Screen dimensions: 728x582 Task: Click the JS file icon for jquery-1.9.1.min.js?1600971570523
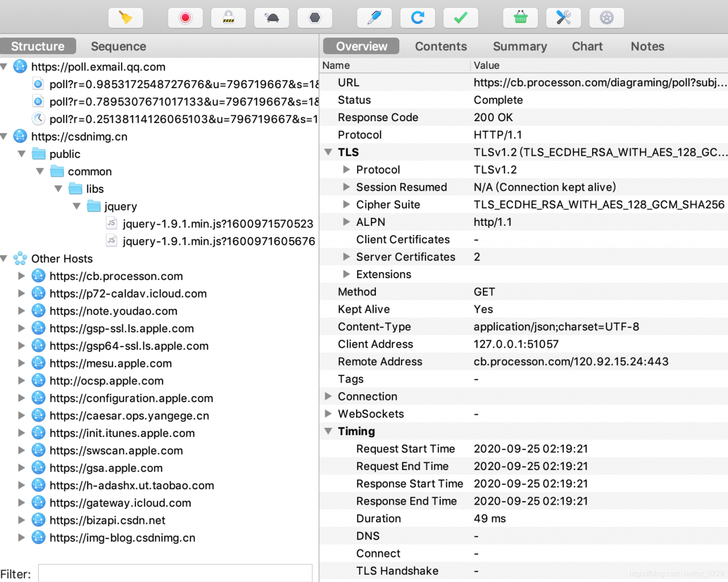pyautogui.click(x=111, y=223)
